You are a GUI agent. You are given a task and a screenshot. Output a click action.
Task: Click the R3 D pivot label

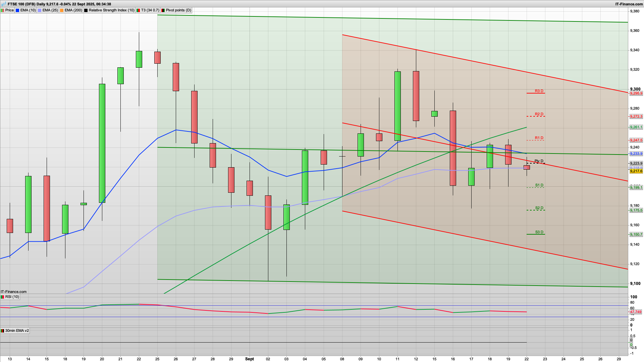click(539, 91)
